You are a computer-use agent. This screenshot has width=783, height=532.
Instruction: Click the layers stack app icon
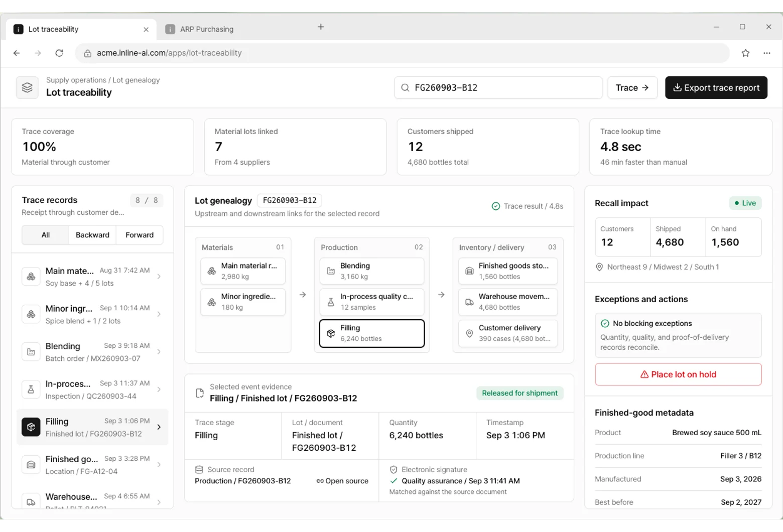click(27, 87)
